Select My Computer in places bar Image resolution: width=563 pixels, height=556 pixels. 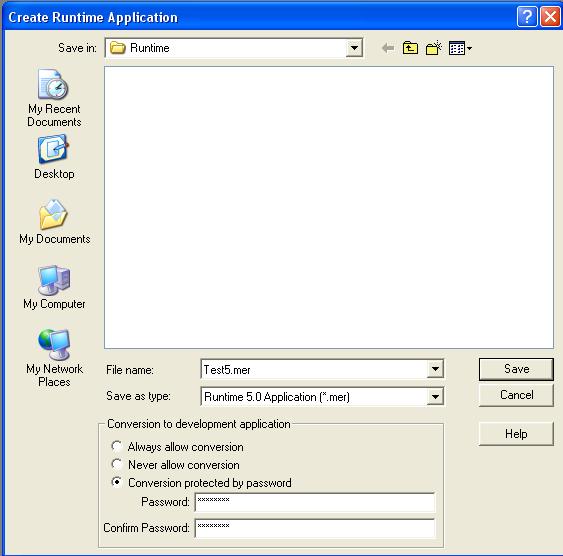(54, 287)
